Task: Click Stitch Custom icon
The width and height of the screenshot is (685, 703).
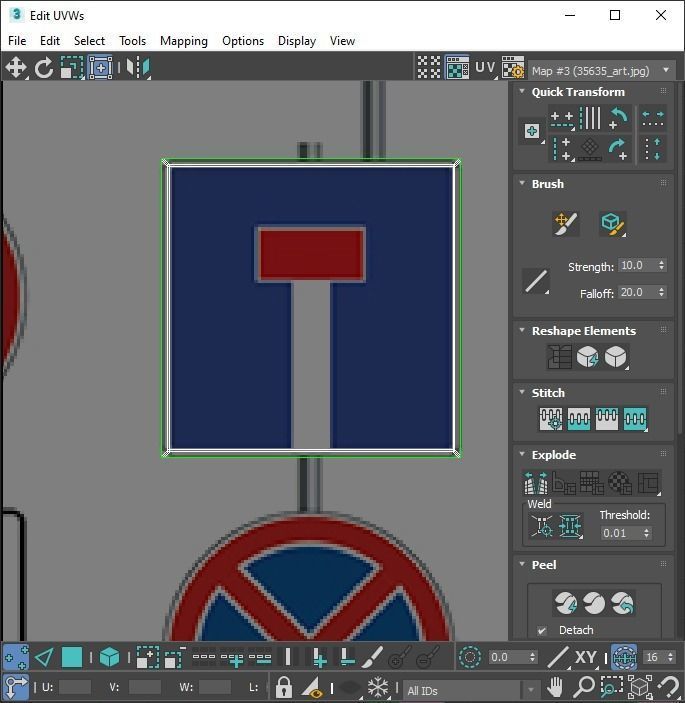Action: point(635,419)
